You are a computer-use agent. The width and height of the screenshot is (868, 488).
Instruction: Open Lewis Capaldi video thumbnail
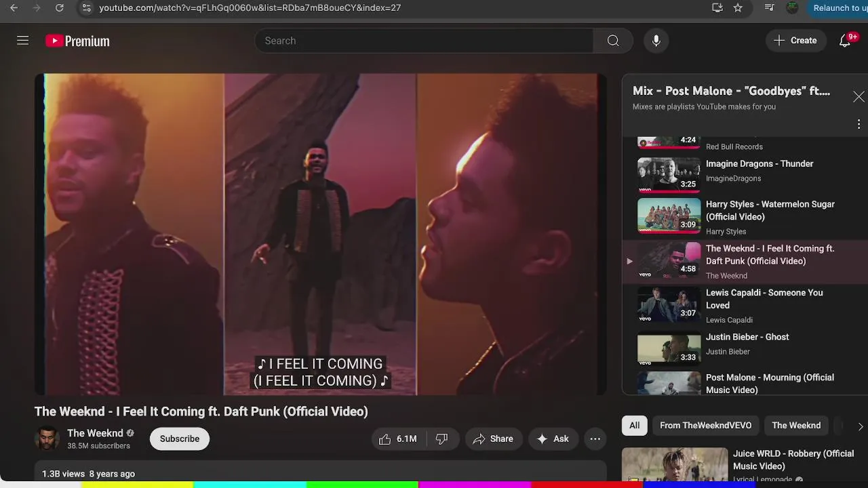[x=669, y=305]
